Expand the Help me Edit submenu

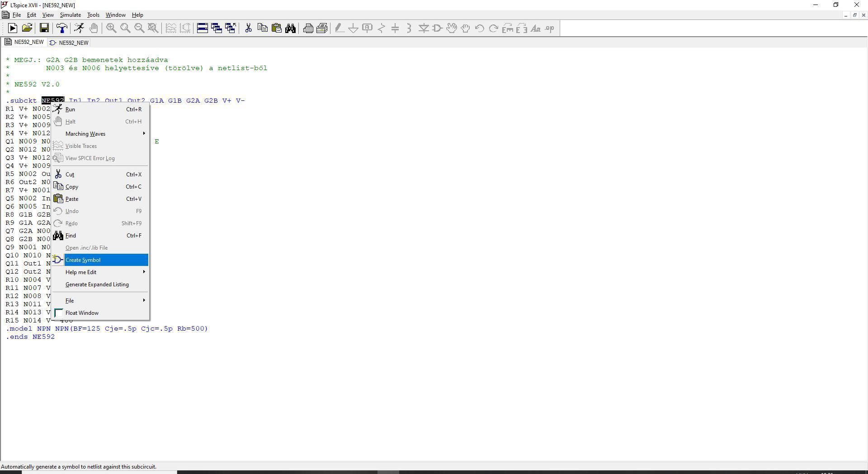pos(100,272)
